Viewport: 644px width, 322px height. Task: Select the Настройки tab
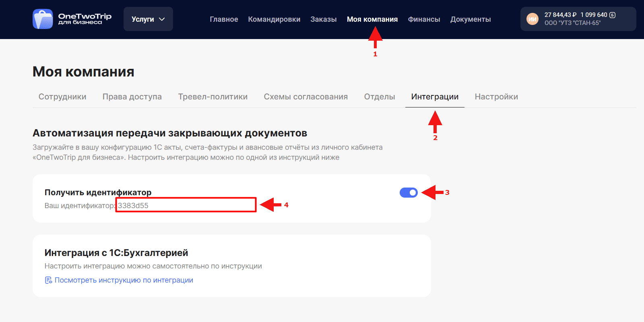pos(496,97)
